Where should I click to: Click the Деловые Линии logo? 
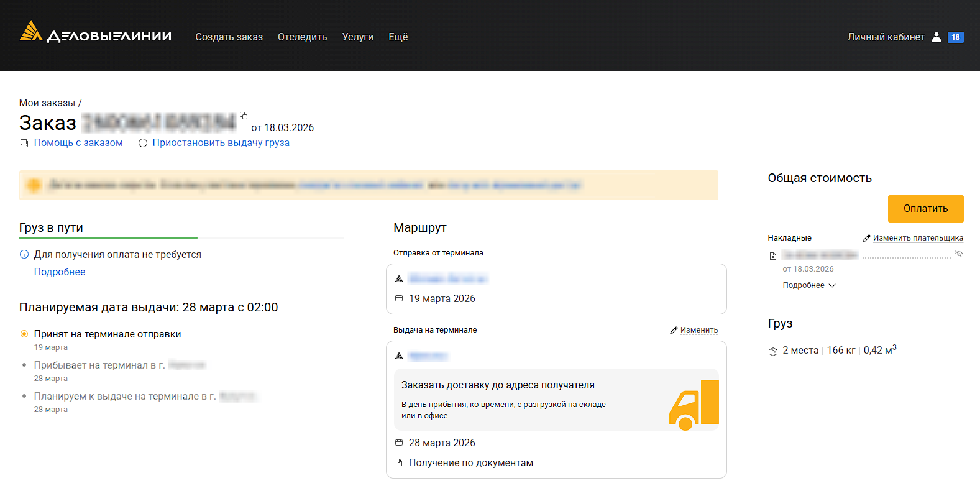(95, 34)
